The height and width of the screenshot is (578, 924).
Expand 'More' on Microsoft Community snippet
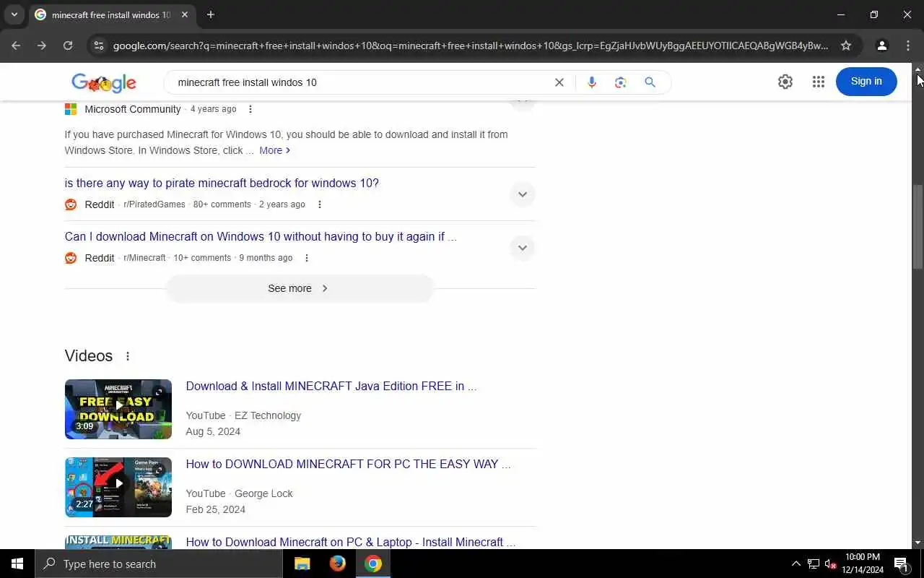[275, 150]
